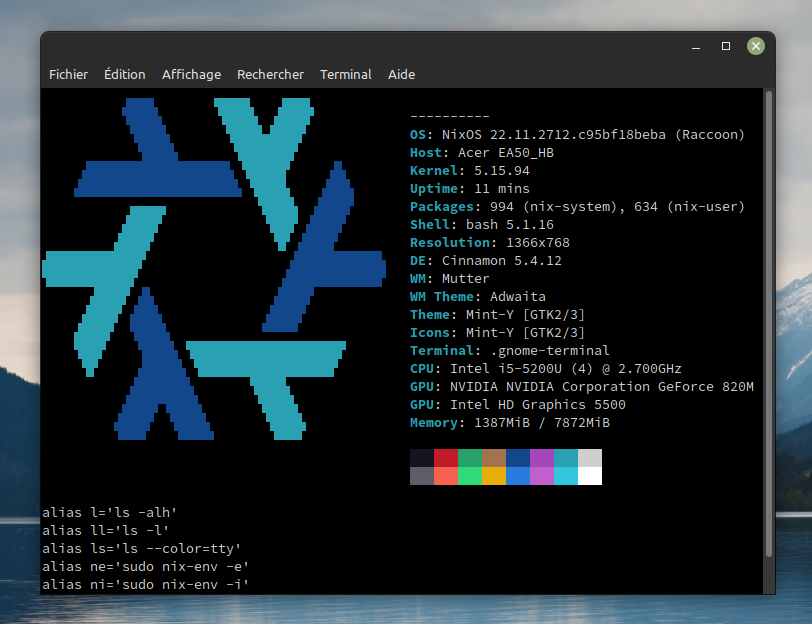Viewport: 812px width, 624px height.
Task: Open the Affichage menu
Action: (x=191, y=74)
